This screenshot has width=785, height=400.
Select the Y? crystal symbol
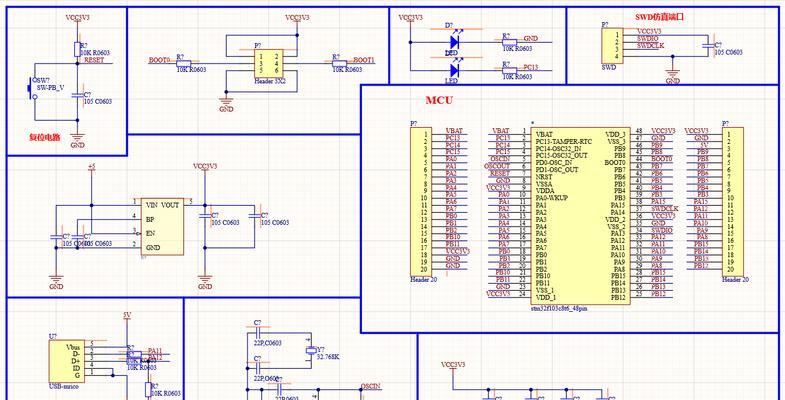pos(311,349)
